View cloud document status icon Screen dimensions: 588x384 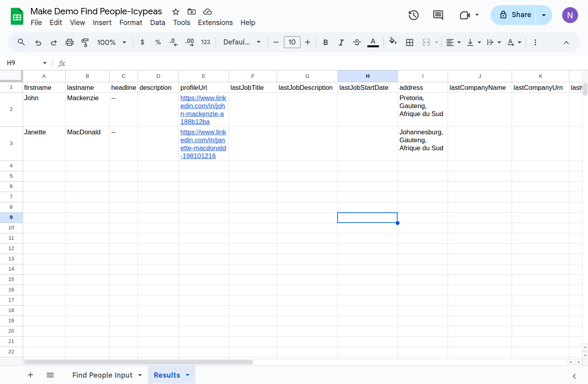pos(208,12)
